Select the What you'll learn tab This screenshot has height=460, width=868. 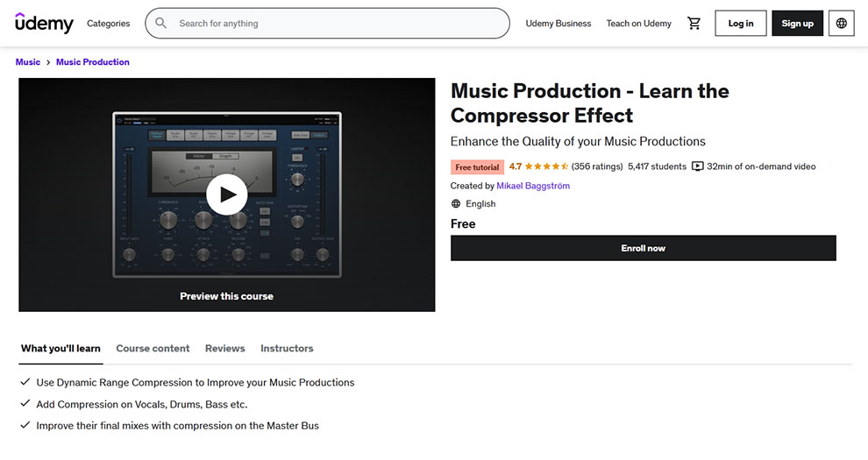[x=60, y=349]
